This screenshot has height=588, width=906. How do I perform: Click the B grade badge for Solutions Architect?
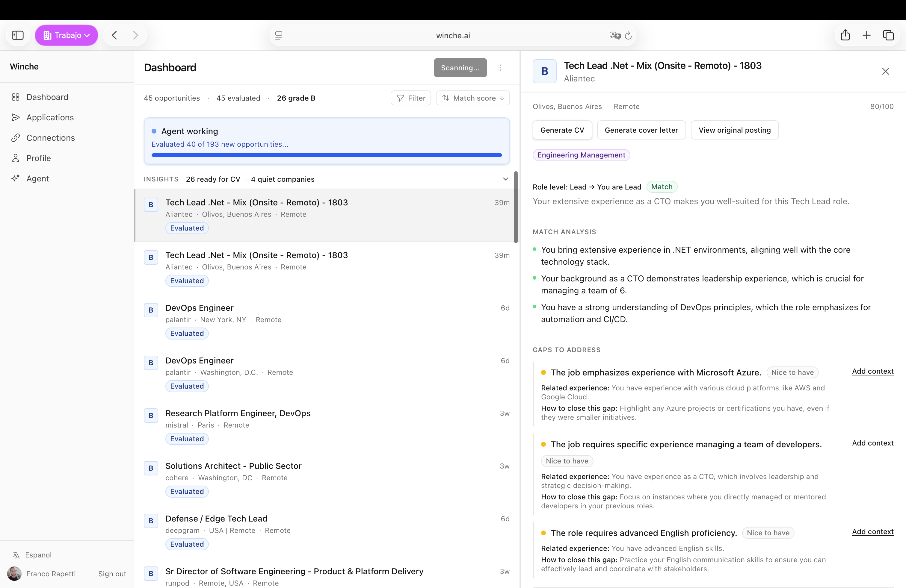pos(151,468)
